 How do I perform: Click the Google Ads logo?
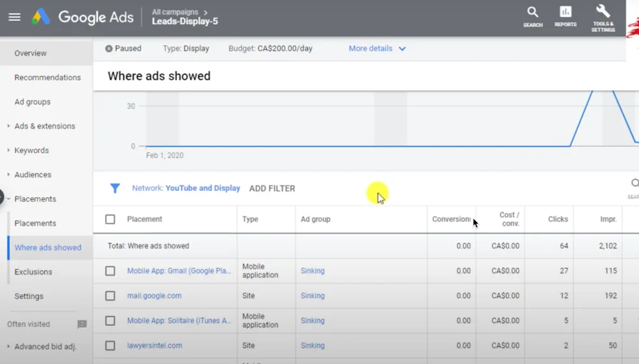coord(82,17)
